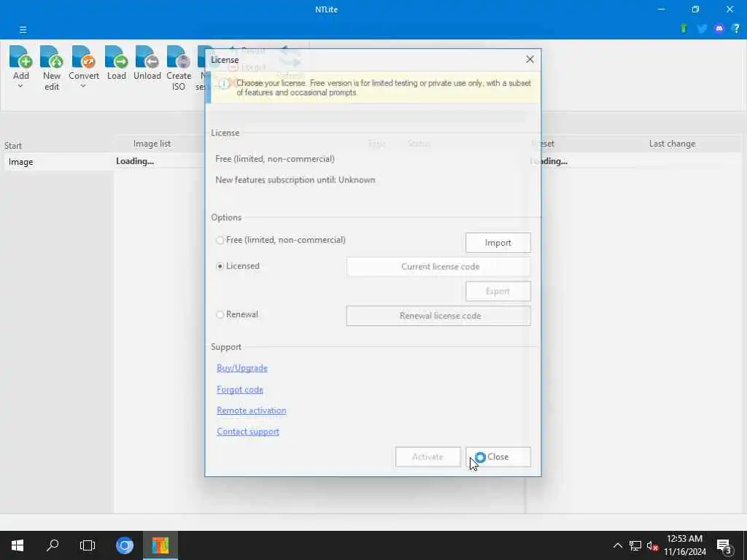Click the info icon in the license notice
This screenshot has width=747, height=560.
223,85
